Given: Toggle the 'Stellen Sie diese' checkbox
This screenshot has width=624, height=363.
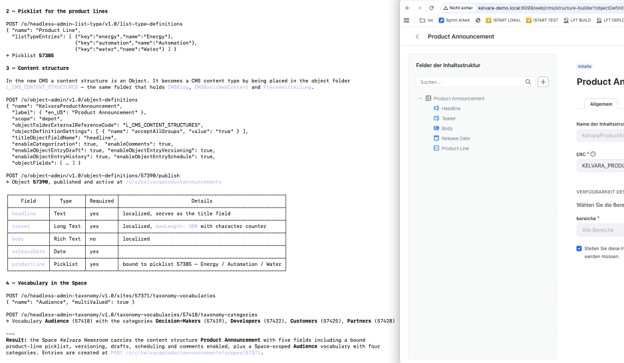Looking at the screenshot, I should click(579, 248).
